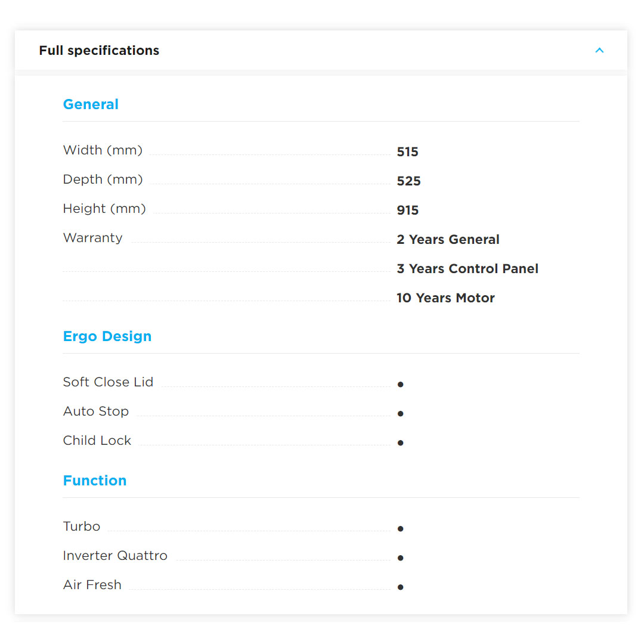Collapse the Full specifications chevron arrow

[599, 51]
